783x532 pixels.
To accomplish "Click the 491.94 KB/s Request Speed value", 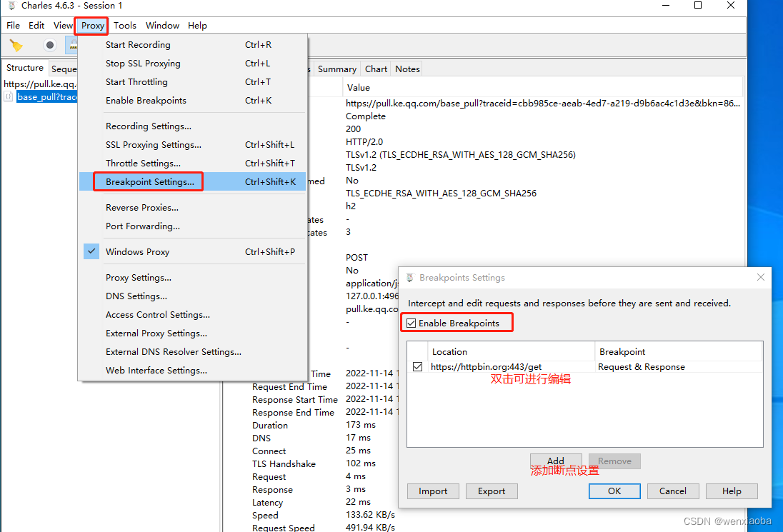I will 370,527.
